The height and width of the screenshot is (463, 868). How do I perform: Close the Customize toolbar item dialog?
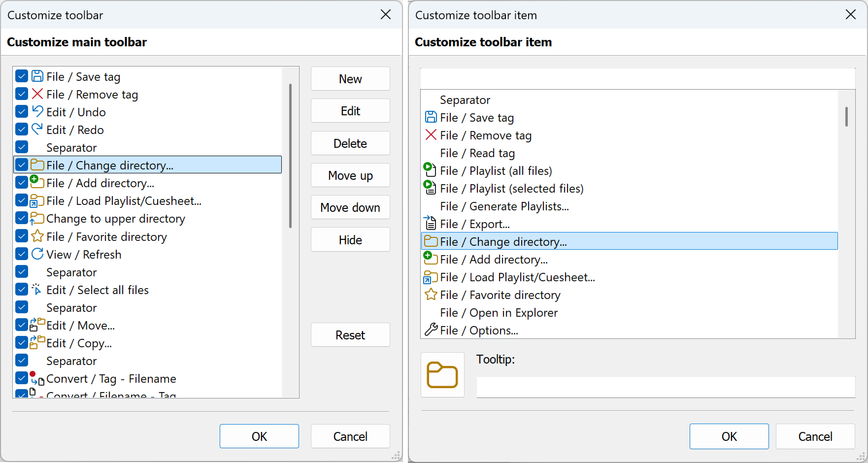coord(851,15)
